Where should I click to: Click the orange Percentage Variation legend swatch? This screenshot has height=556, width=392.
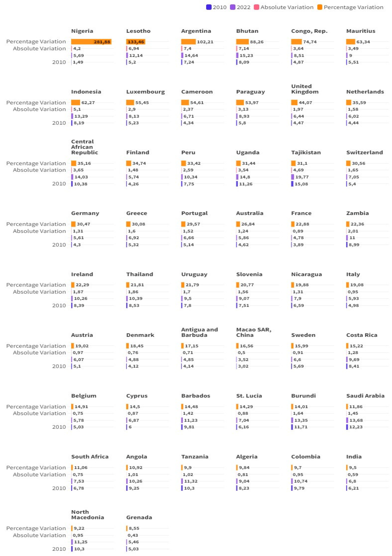320,7
